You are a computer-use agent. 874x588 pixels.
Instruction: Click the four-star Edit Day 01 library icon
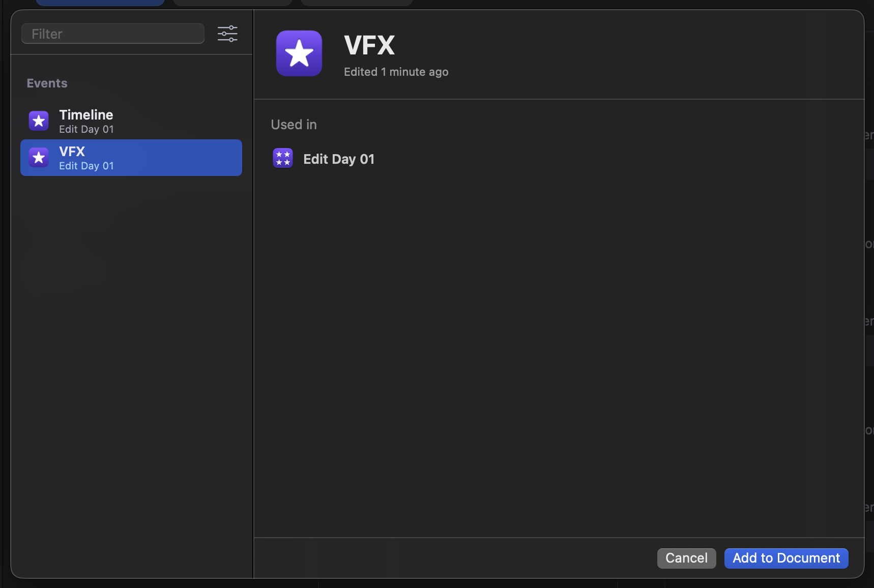point(283,158)
